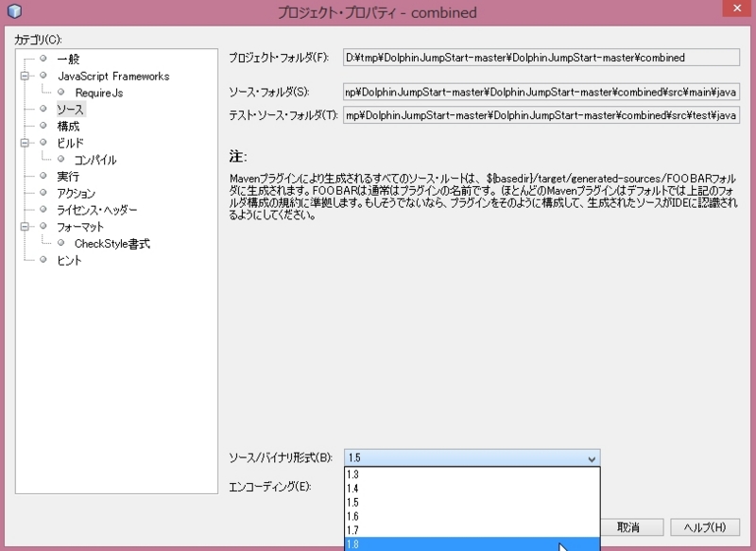Click the bullet icon beside CheckStyle書式

pyautogui.click(x=60, y=243)
